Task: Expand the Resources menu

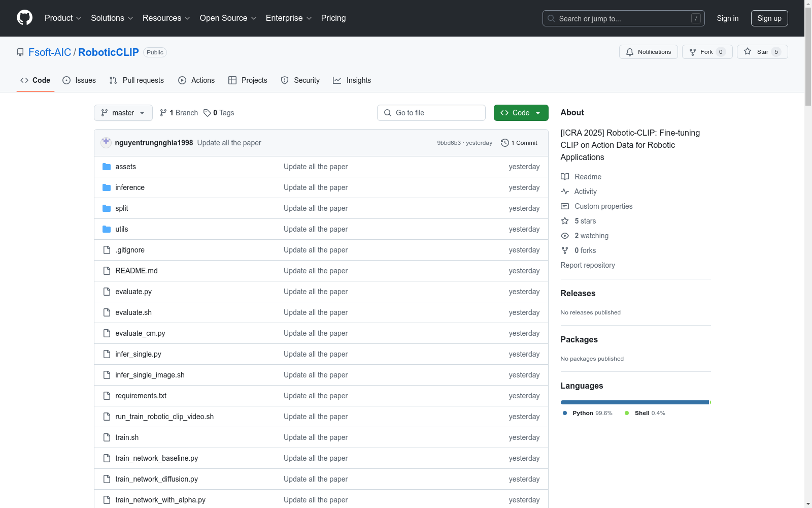Action: coord(166,18)
